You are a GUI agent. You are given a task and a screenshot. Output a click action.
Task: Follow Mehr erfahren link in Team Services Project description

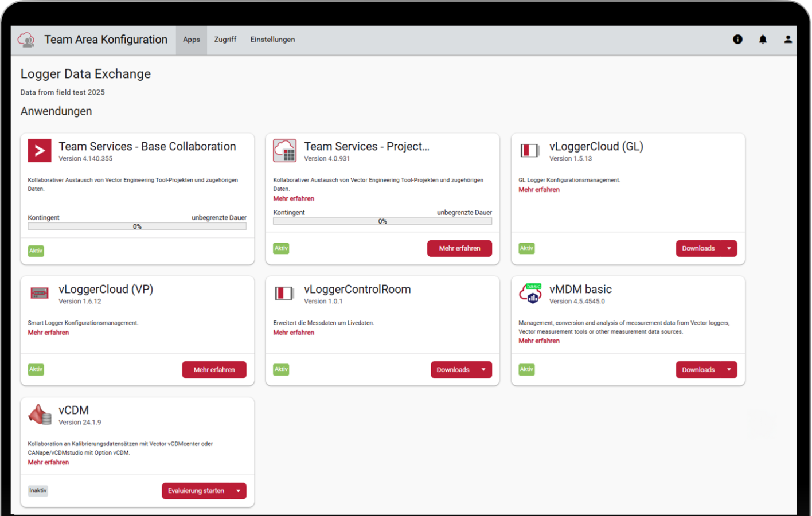294,198
